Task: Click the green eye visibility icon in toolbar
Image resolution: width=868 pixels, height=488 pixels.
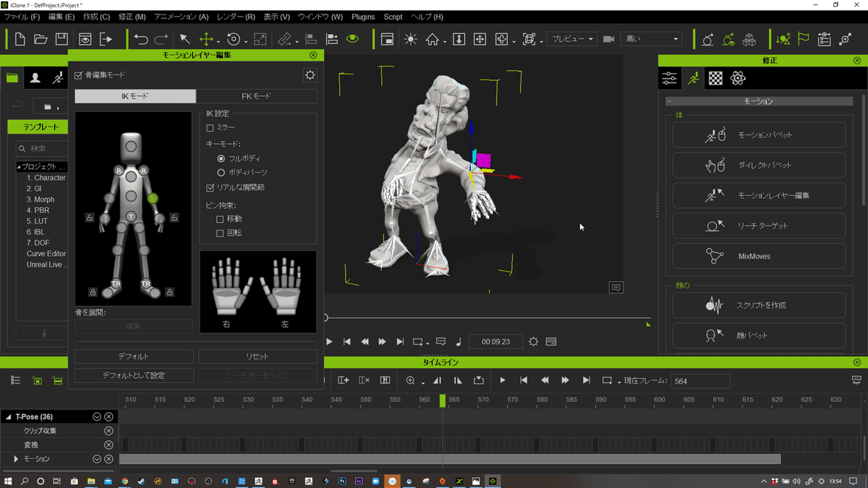Action: 352,39
